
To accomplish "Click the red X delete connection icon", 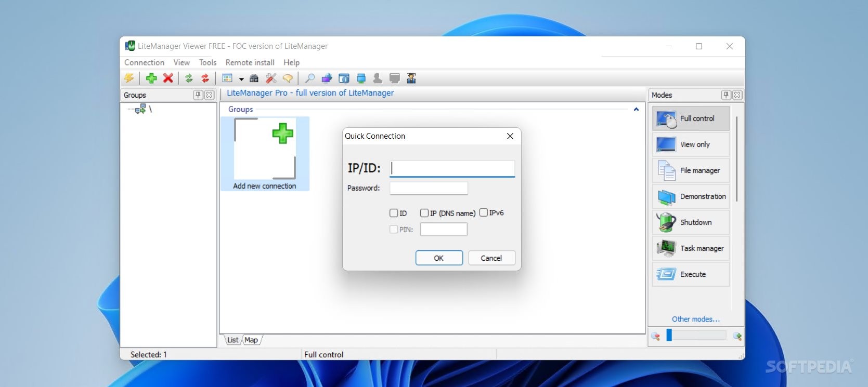I will click(168, 78).
